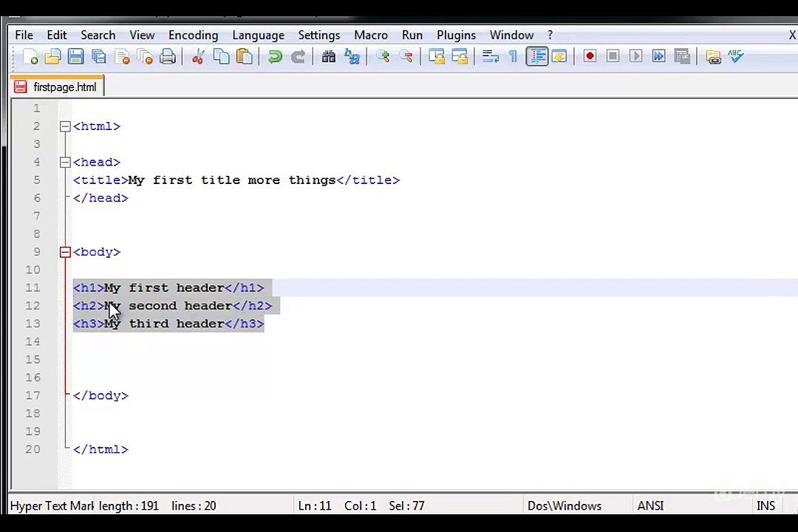Image resolution: width=798 pixels, height=532 pixels.
Task: Click Run a Macro Multiple Times icon
Action: [658, 56]
